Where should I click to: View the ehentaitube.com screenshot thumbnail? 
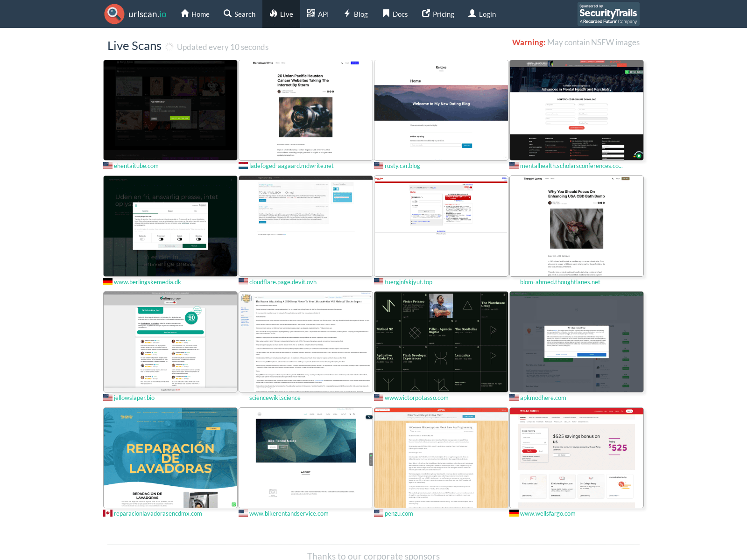tap(170, 110)
